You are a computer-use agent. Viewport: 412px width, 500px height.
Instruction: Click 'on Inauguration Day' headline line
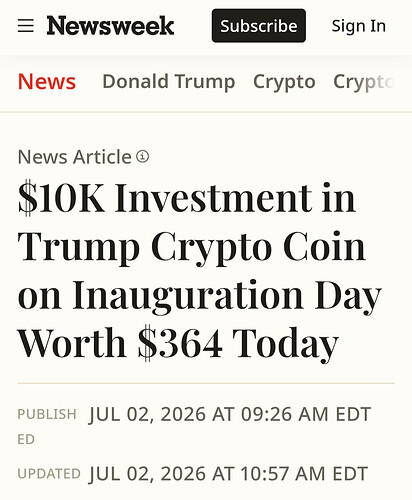click(199, 296)
